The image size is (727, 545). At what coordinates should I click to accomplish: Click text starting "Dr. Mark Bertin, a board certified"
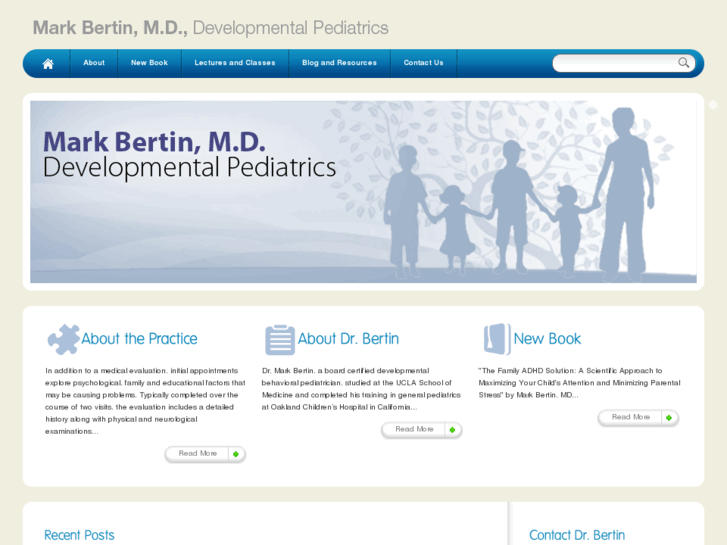tap(361, 389)
